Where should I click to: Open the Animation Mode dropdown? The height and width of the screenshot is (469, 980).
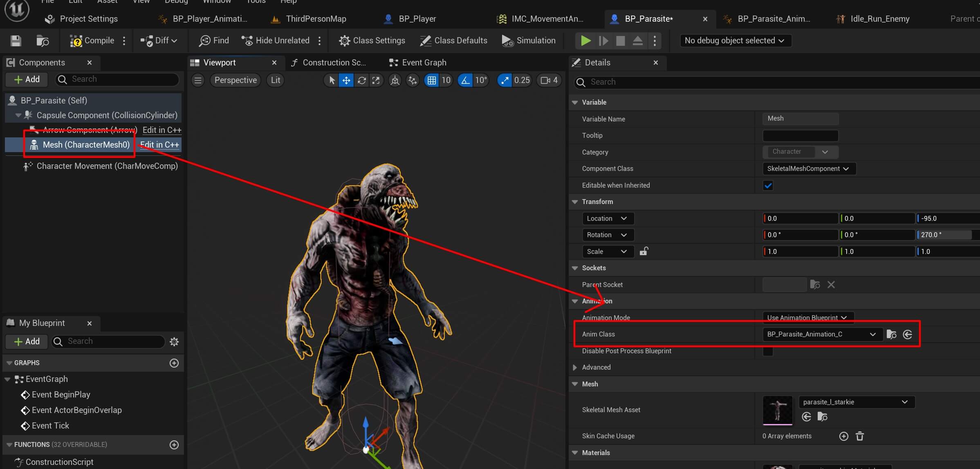pos(808,318)
